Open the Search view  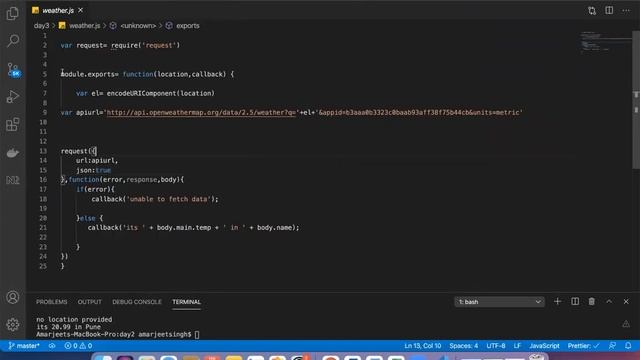coord(13,41)
